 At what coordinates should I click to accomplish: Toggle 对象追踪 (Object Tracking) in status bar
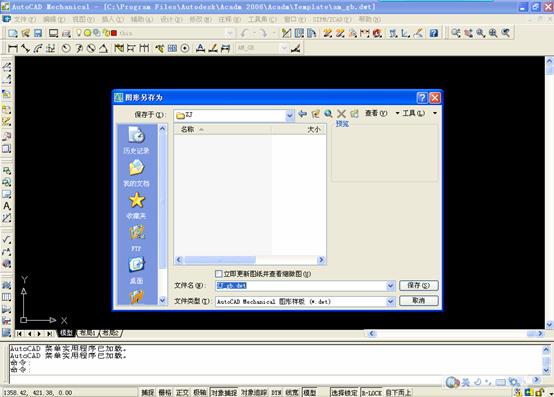pyautogui.click(x=254, y=392)
